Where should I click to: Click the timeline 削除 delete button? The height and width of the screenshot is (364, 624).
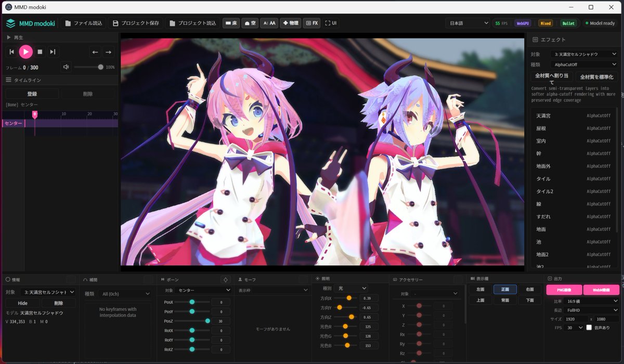[x=88, y=94]
